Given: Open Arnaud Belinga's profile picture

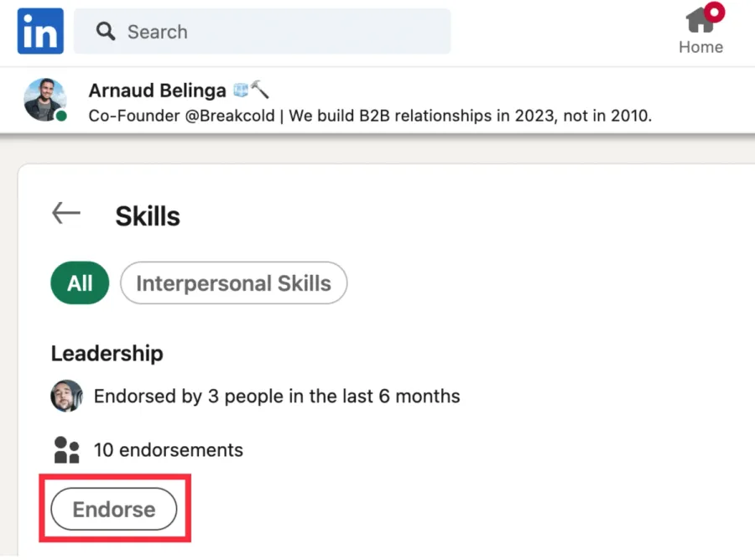Looking at the screenshot, I should pos(44,101).
